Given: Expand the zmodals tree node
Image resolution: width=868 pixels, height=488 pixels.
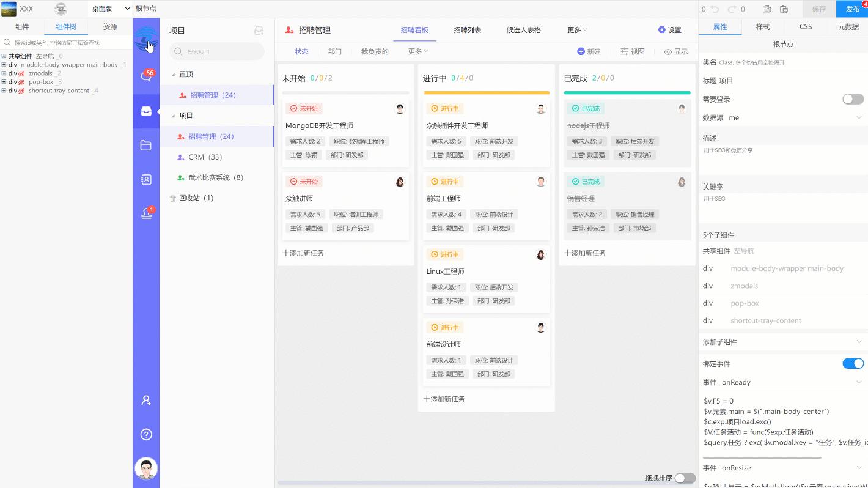Looking at the screenshot, I should 4,73.
